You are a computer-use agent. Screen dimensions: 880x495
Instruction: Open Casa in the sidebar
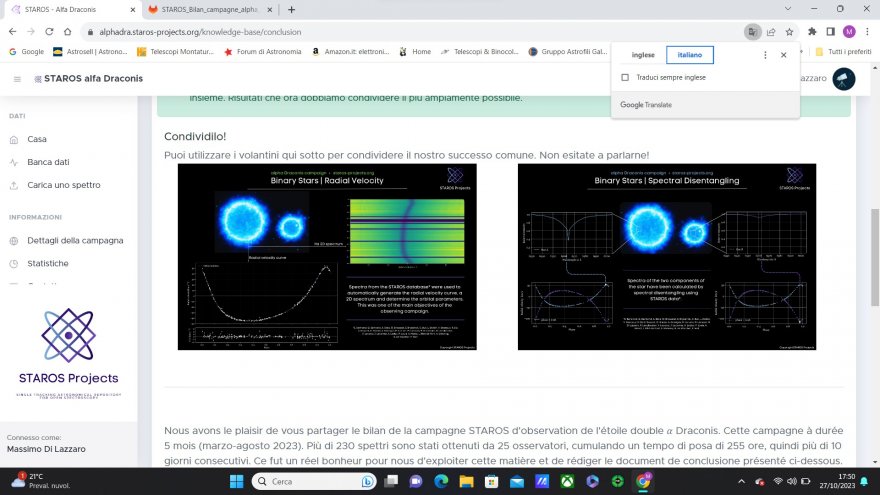(36, 139)
